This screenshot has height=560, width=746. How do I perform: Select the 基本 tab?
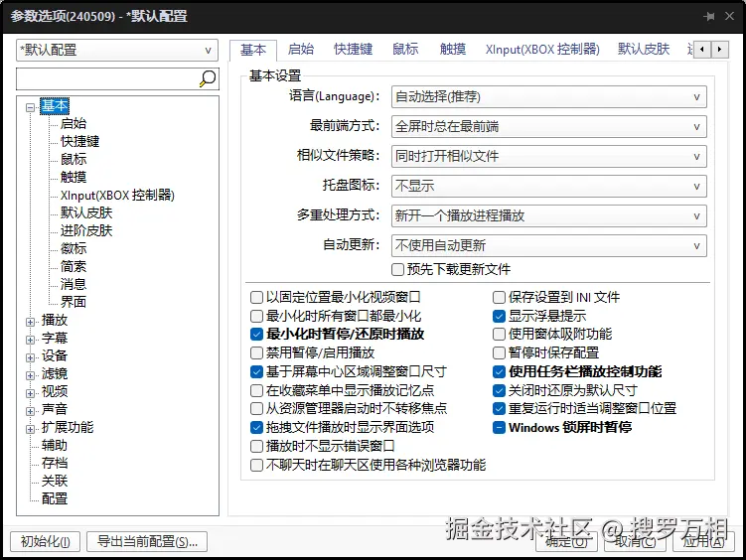click(x=253, y=50)
